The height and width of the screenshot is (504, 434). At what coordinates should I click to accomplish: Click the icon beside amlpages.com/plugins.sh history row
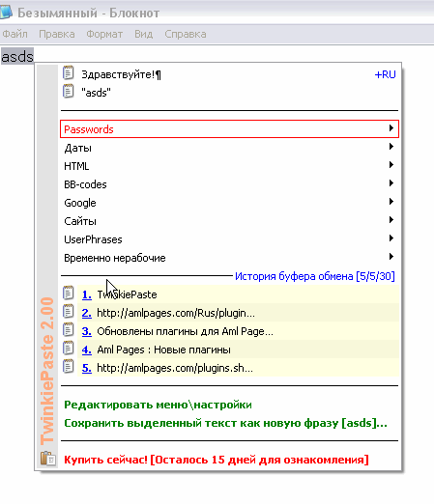(x=68, y=366)
